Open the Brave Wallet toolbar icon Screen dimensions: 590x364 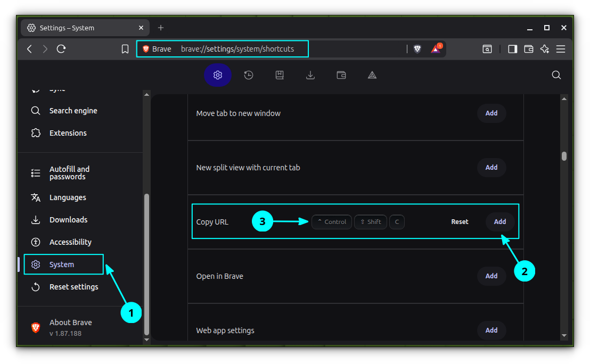point(529,49)
